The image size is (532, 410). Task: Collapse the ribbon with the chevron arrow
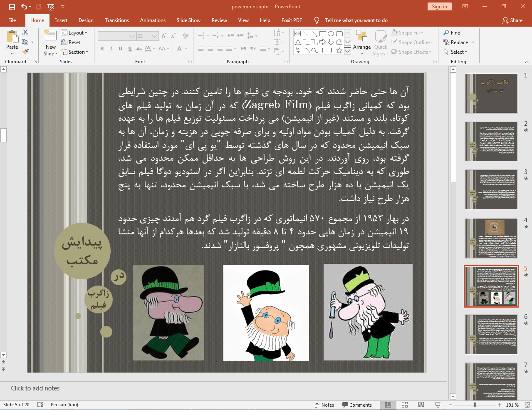click(x=527, y=62)
